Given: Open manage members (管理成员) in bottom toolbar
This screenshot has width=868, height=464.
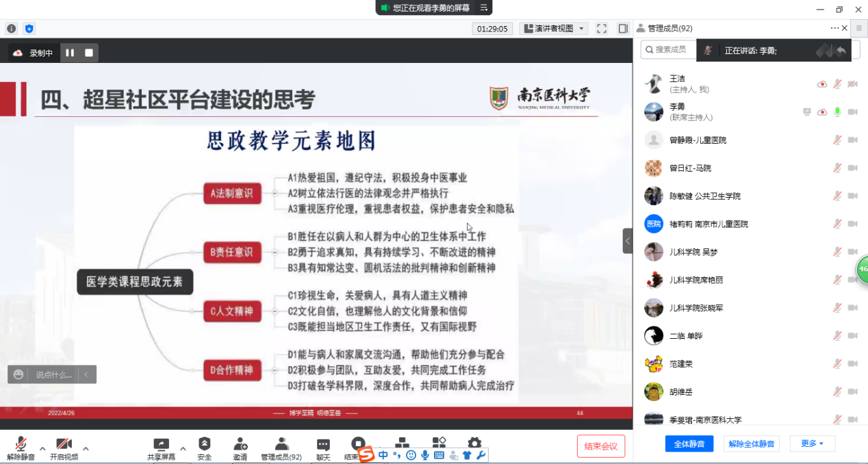Looking at the screenshot, I should pyautogui.click(x=281, y=446).
